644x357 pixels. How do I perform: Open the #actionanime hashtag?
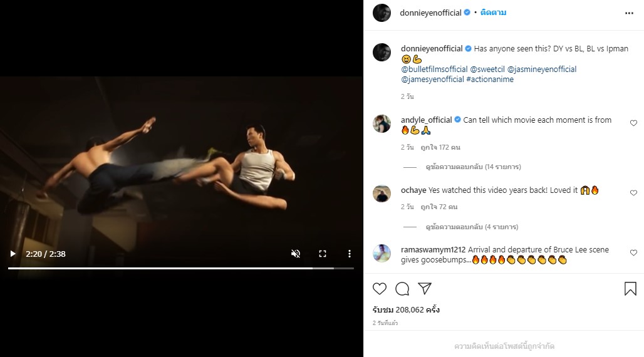coord(491,80)
